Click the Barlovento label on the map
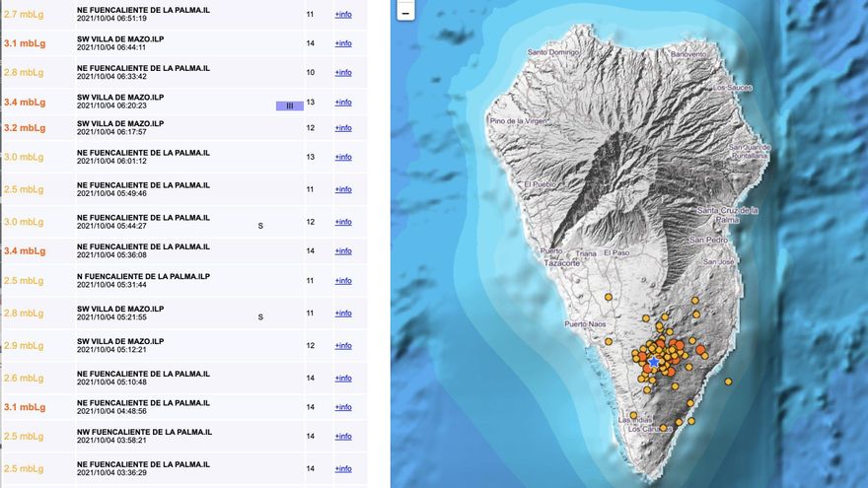 click(688, 54)
